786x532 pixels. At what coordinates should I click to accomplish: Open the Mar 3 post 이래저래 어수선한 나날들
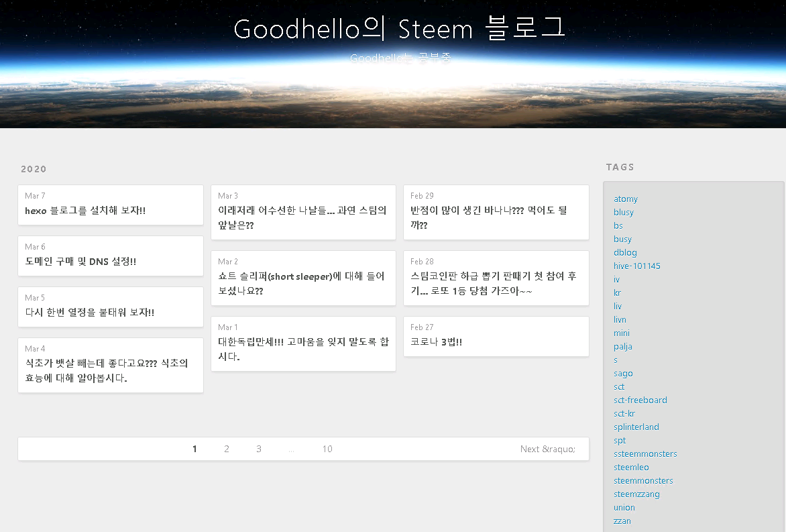[x=302, y=217]
